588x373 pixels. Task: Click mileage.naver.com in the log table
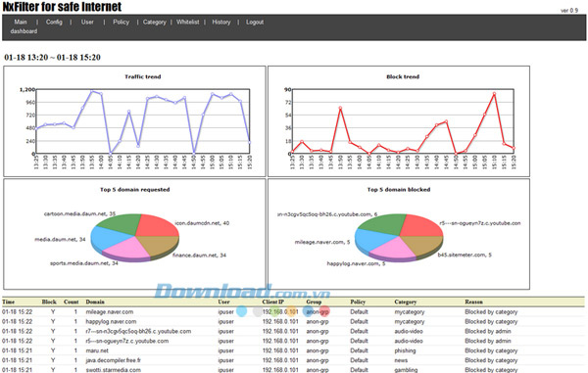[x=110, y=312]
